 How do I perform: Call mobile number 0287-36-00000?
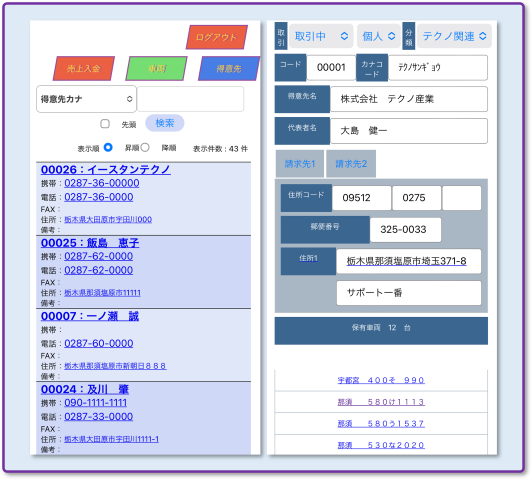click(x=102, y=183)
